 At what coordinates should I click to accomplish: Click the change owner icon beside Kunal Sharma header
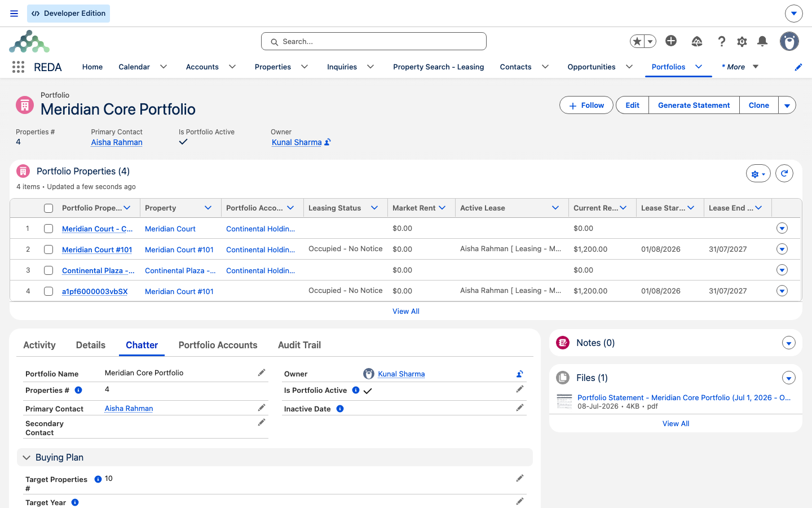pyautogui.click(x=328, y=142)
